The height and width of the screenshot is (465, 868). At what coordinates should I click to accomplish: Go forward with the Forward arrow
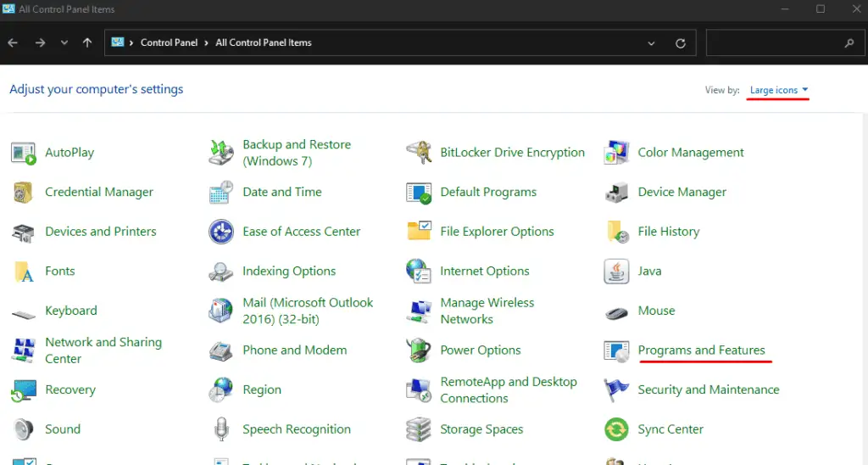click(x=40, y=42)
